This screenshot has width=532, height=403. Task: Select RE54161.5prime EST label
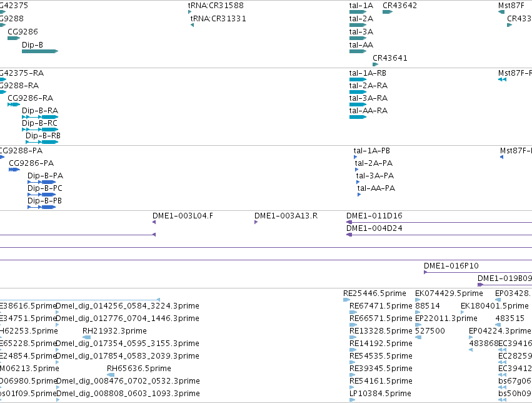pos(381,381)
